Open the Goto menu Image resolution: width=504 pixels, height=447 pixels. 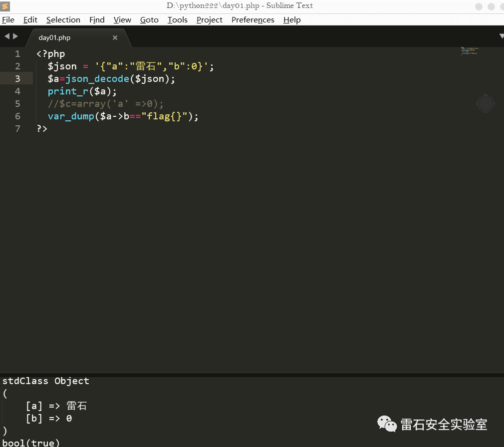coord(149,20)
